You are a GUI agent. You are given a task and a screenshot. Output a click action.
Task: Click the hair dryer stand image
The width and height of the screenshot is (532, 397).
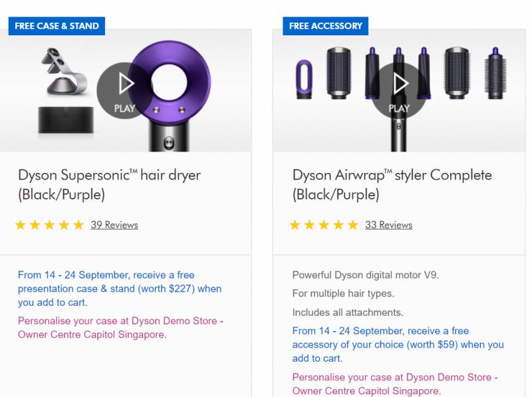click(x=61, y=73)
